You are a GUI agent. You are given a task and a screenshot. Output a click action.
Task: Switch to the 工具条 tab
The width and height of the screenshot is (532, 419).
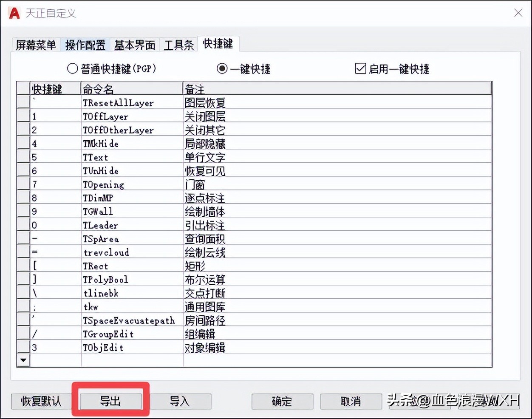pos(178,45)
